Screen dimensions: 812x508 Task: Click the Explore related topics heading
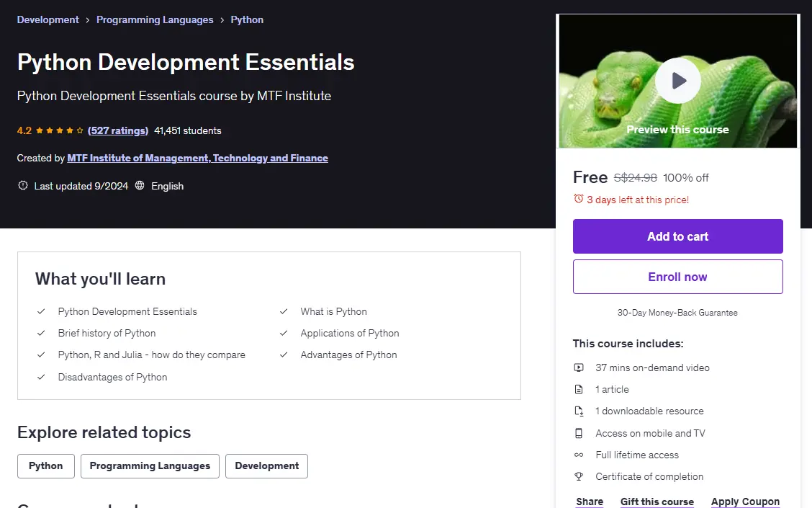pyautogui.click(x=104, y=432)
